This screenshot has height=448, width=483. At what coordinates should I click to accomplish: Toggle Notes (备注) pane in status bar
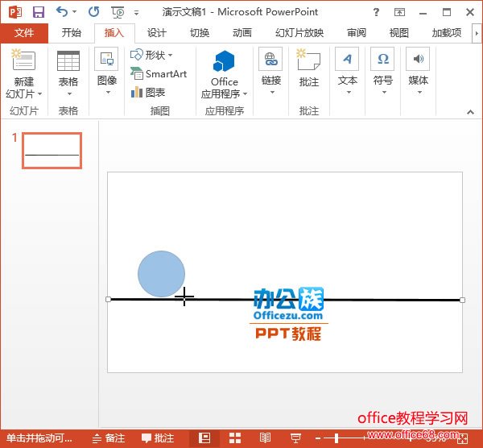pyautogui.click(x=109, y=438)
